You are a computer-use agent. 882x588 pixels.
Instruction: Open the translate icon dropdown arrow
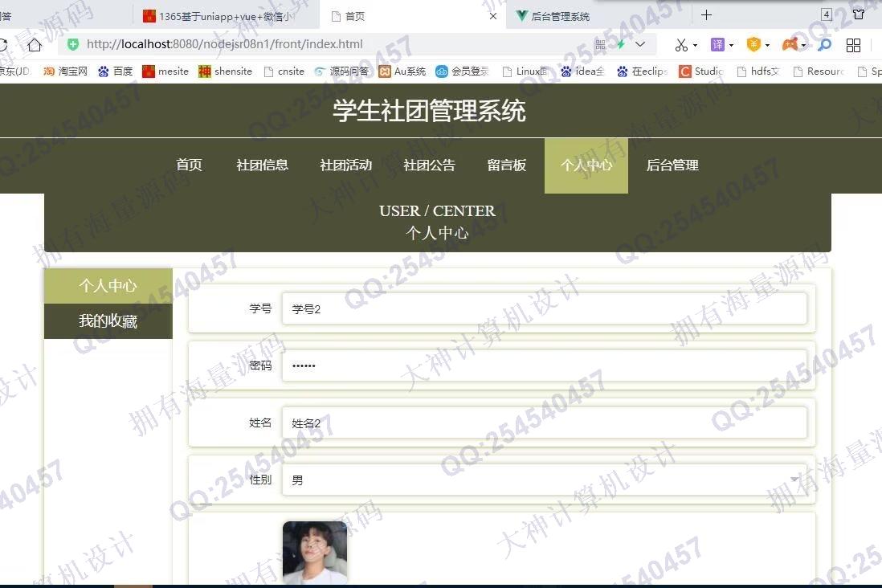coord(731,45)
